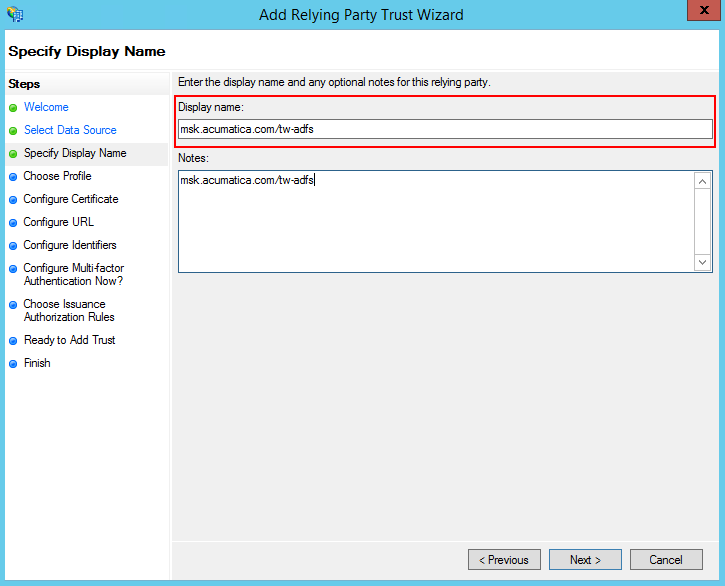The height and width of the screenshot is (586, 725).
Task: Click the Notes scrollbar down arrow
Action: 703,262
